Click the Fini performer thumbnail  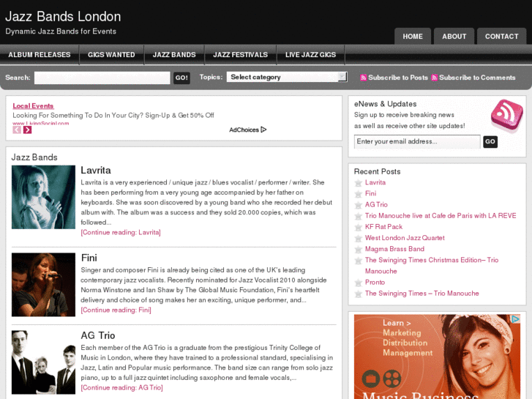pos(43,285)
